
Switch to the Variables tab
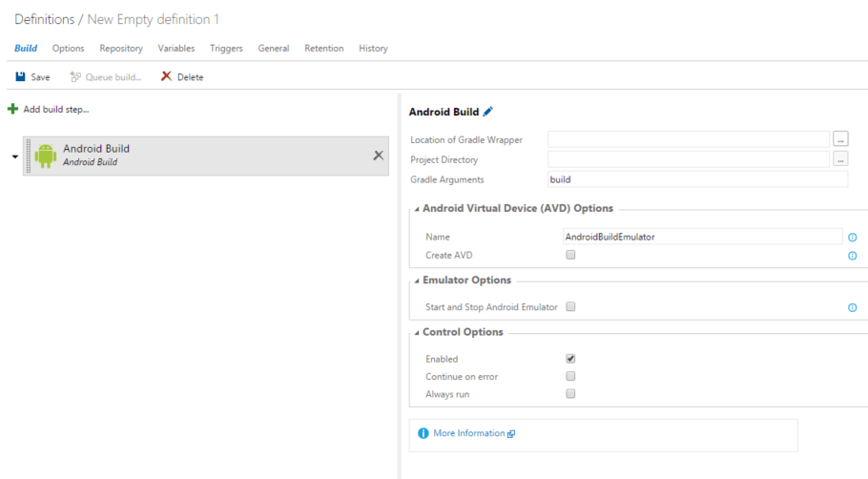tap(176, 49)
